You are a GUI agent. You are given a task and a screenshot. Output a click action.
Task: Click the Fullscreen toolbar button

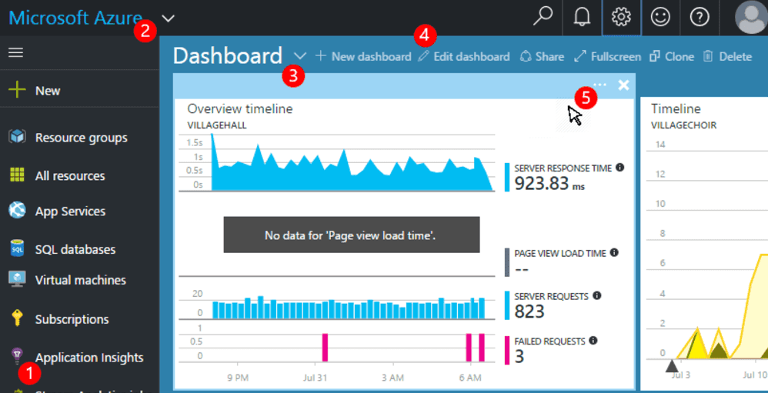coord(607,57)
